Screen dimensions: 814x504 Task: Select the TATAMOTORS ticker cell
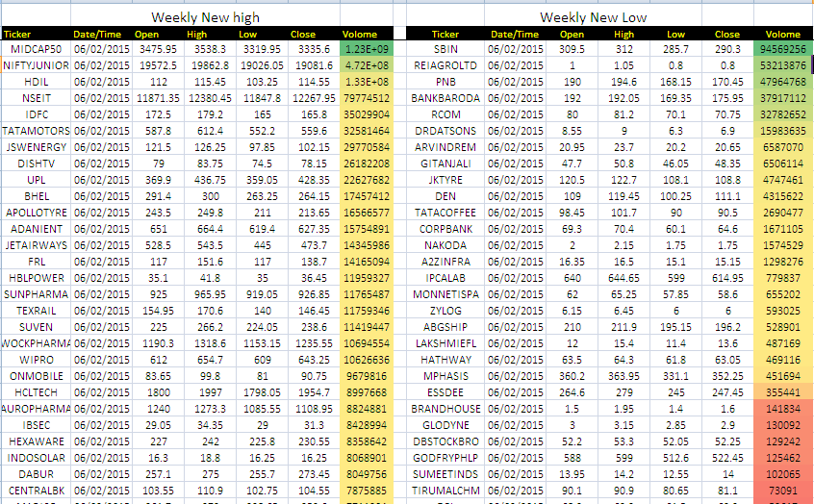(36, 131)
